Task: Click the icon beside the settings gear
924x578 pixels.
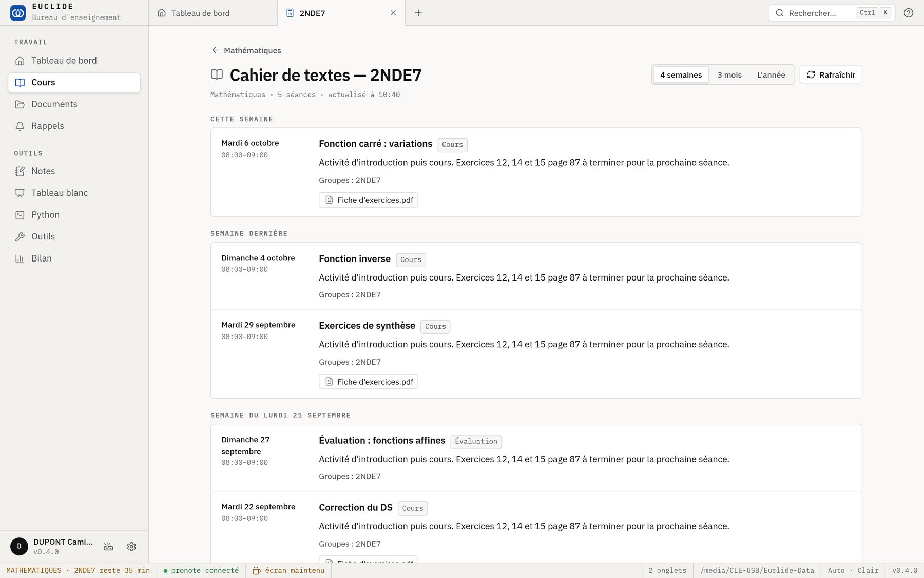Action: tap(108, 547)
